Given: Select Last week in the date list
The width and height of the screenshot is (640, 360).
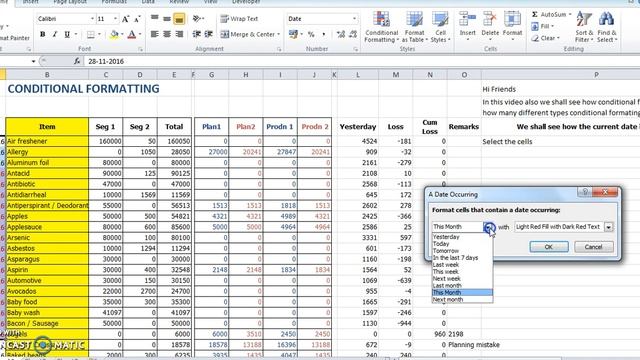Looking at the screenshot, I should pyautogui.click(x=462, y=264).
